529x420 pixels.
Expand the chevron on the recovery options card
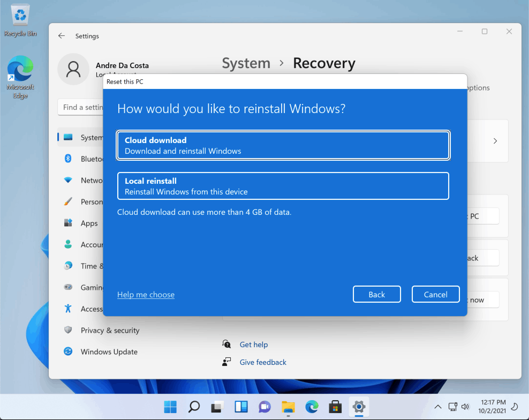point(495,140)
